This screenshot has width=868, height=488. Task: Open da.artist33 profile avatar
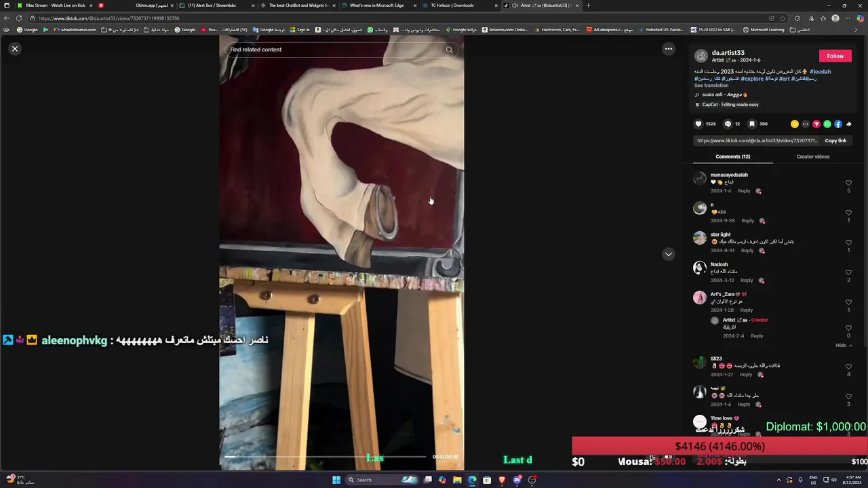point(701,56)
